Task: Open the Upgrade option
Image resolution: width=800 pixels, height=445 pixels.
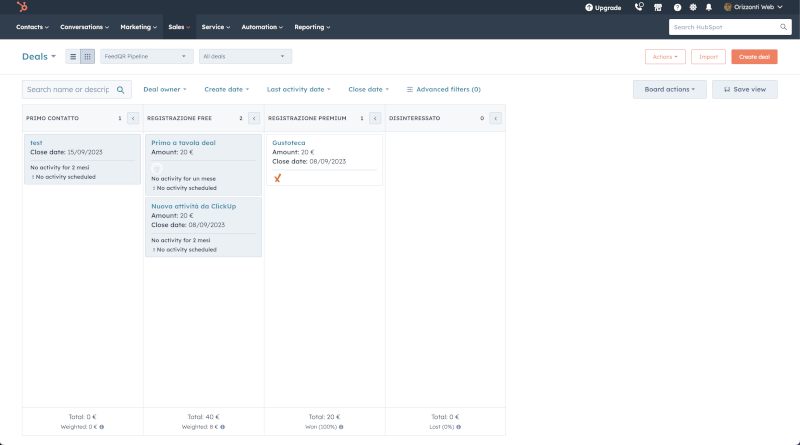Action: click(x=603, y=8)
